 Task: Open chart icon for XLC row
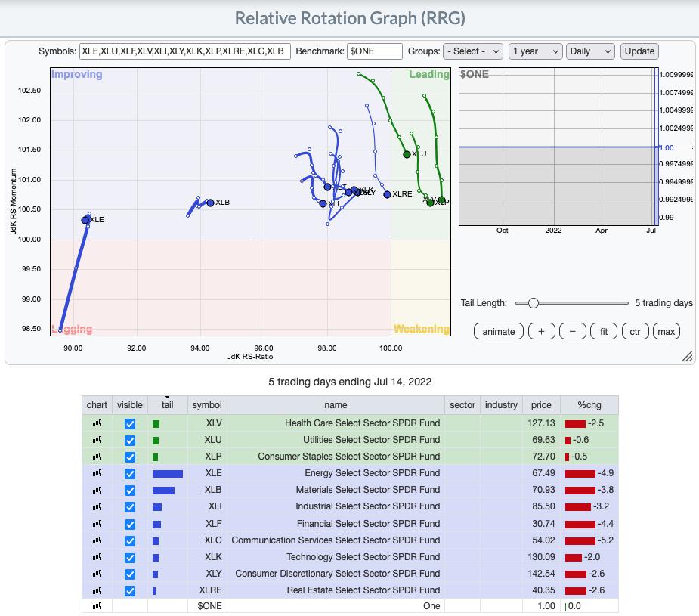[97, 540]
